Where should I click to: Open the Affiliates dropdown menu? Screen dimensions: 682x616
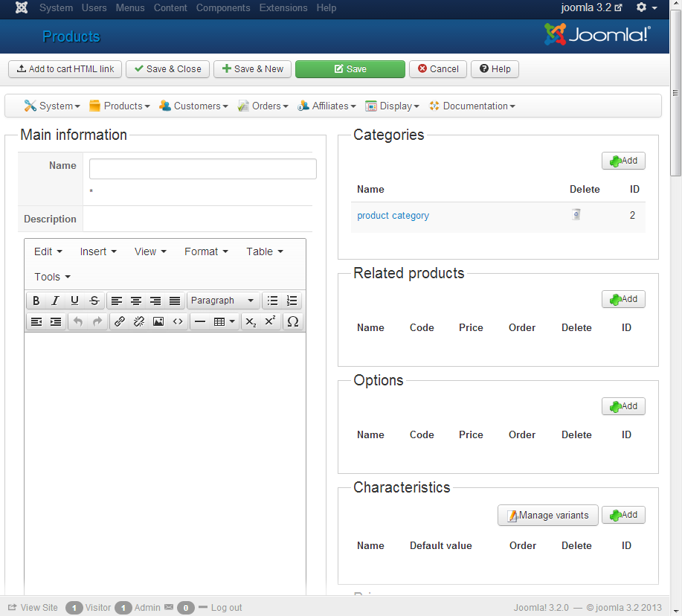click(x=326, y=106)
